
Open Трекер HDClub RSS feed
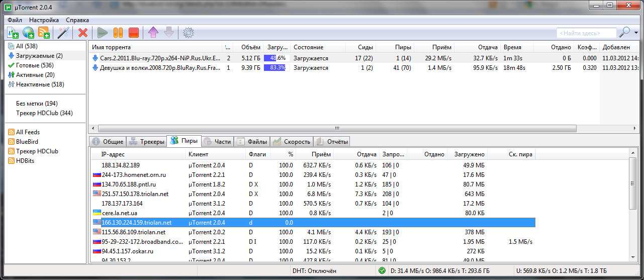click(37, 151)
